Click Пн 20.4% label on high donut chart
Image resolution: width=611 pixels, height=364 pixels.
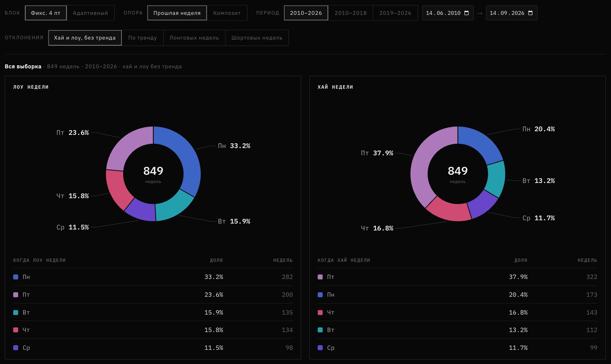pyautogui.click(x=538, y=129)
